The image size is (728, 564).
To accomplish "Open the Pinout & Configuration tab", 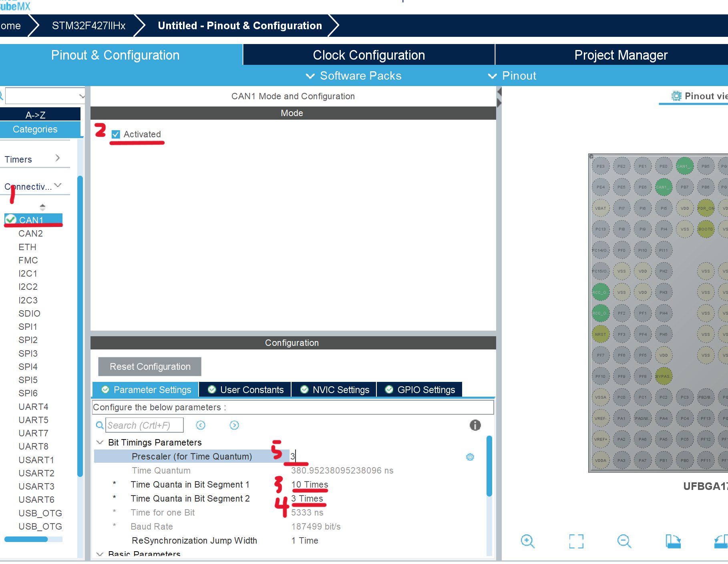I will click(115, 55).
